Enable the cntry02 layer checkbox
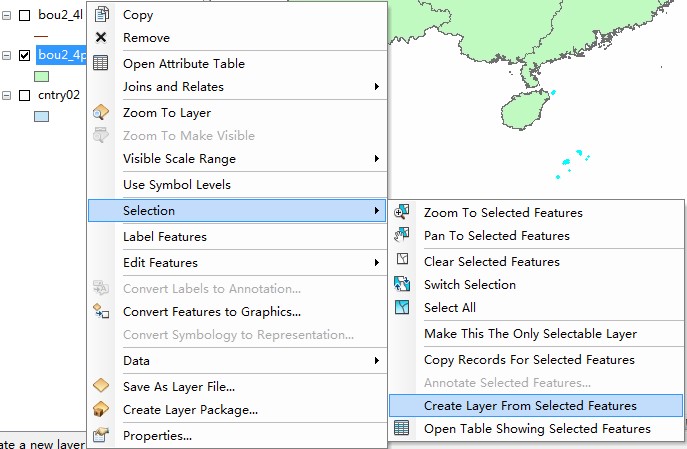 click(x=25, y=95)
